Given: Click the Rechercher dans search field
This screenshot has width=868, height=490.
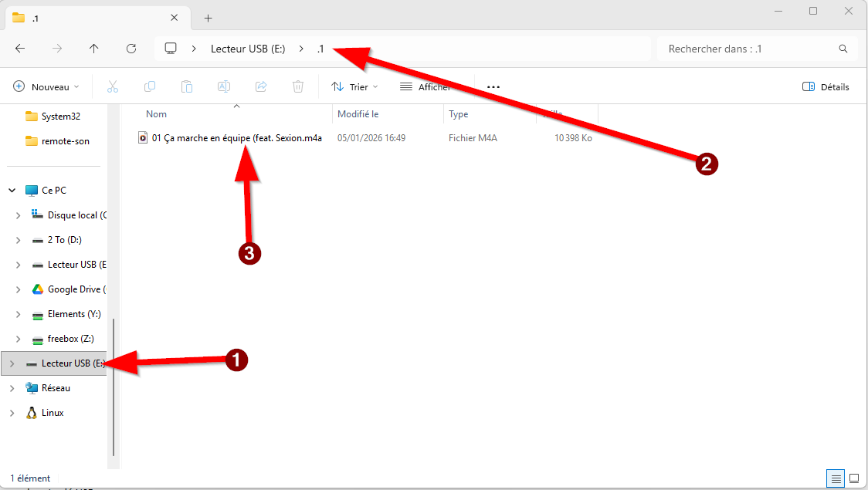Looking at the screenshot, I should 748,49.
